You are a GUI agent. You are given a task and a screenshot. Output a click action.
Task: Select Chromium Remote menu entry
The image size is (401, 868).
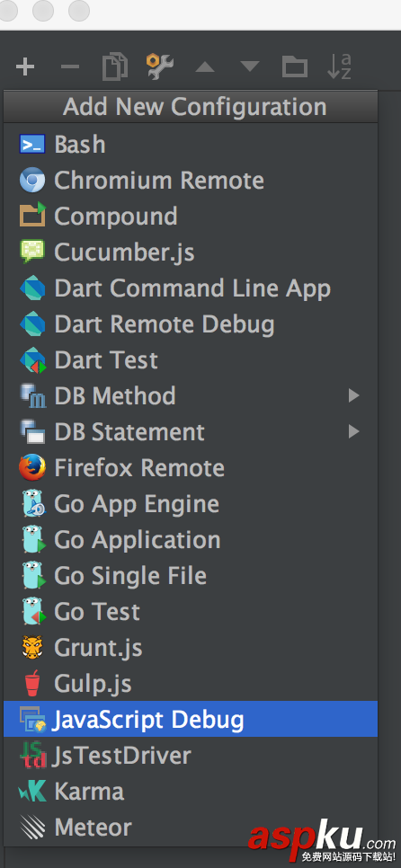pyautogui.click(x=191, y=181)
